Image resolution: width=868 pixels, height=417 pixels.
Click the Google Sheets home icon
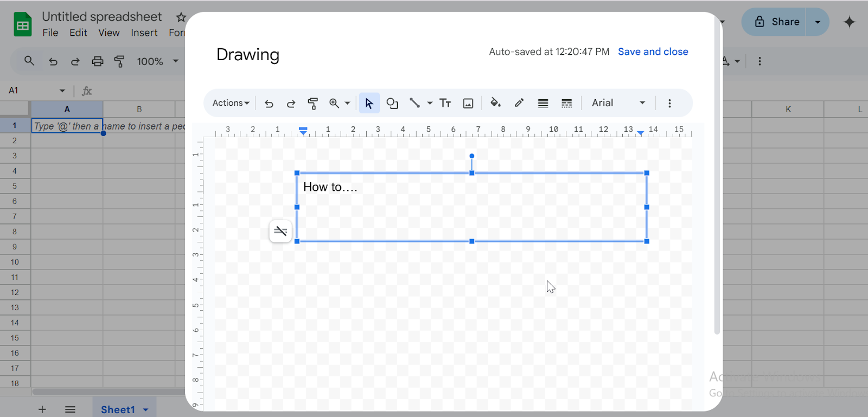23,24
